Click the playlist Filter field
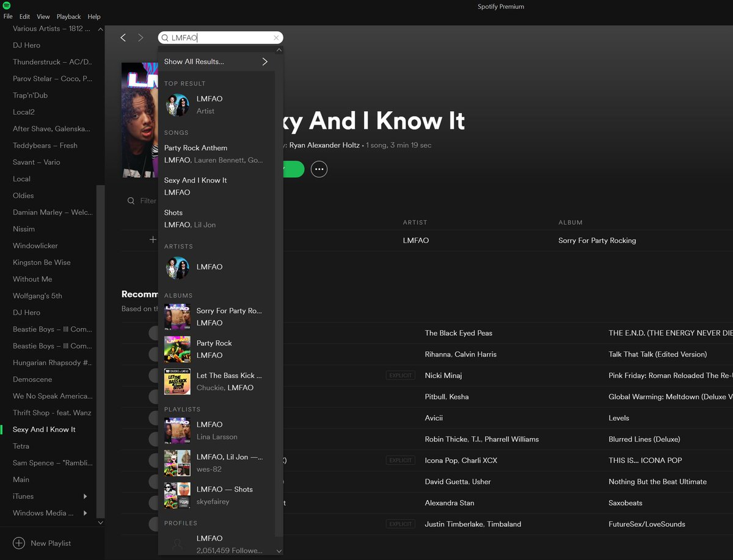This screenshot has width=733, height=560. 148,200
